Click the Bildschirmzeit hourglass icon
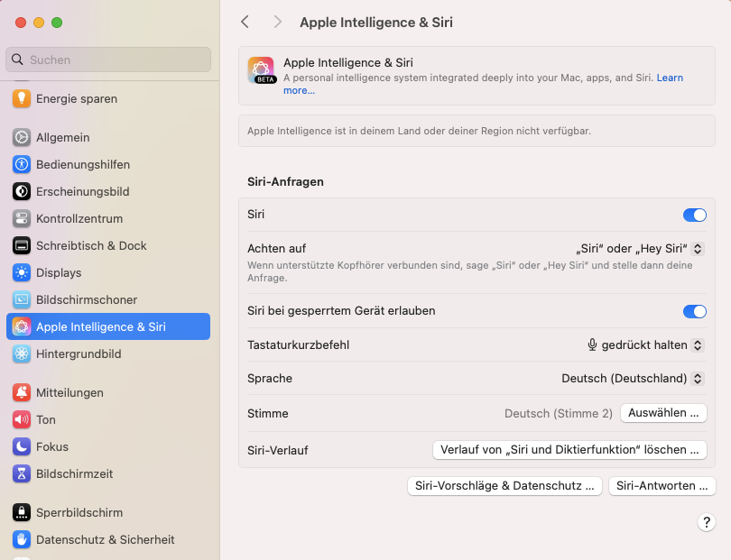Image resolution: width=731 pixels, height=560 pixels. 22,473
